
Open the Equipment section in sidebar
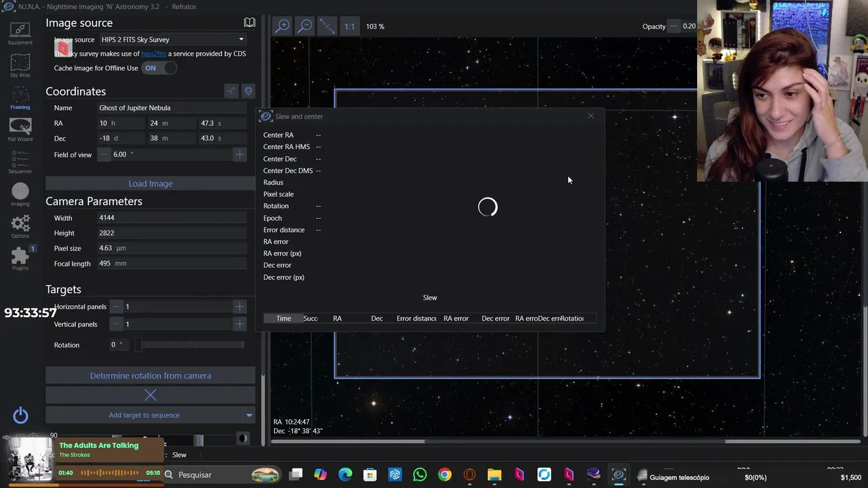(20, 33)
